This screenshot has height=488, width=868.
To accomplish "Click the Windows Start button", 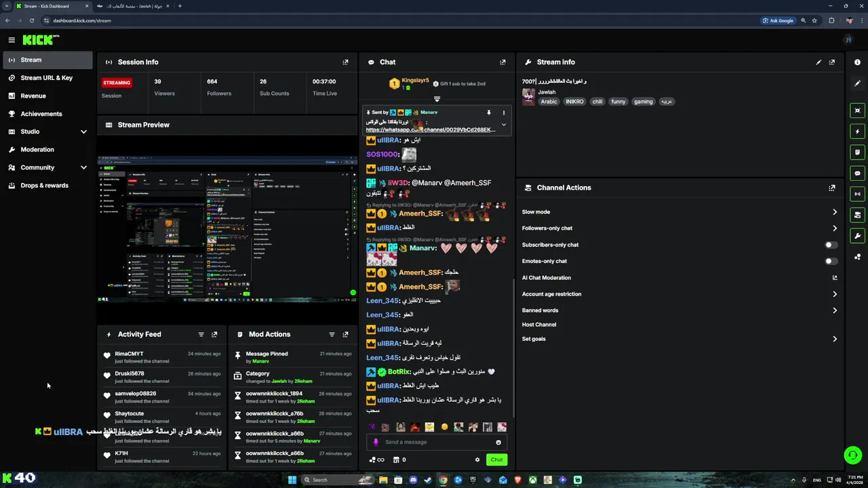I will (292, 480).
